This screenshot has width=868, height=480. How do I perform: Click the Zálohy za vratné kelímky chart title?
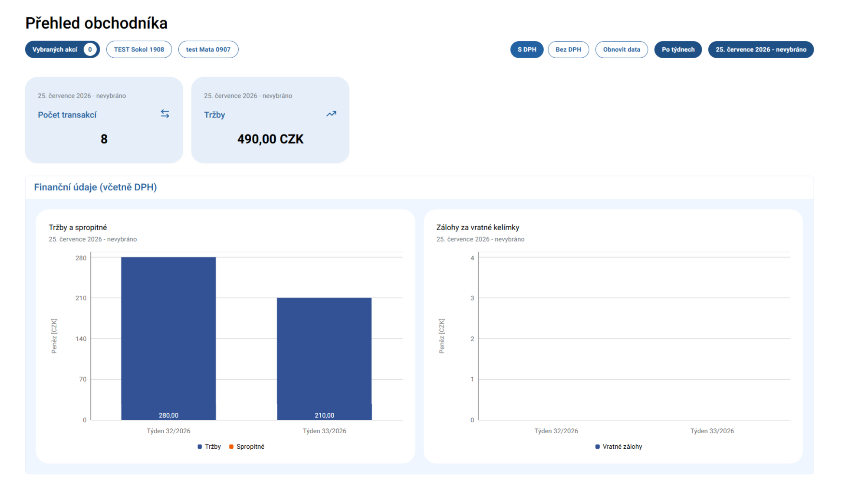click(478, 227)
